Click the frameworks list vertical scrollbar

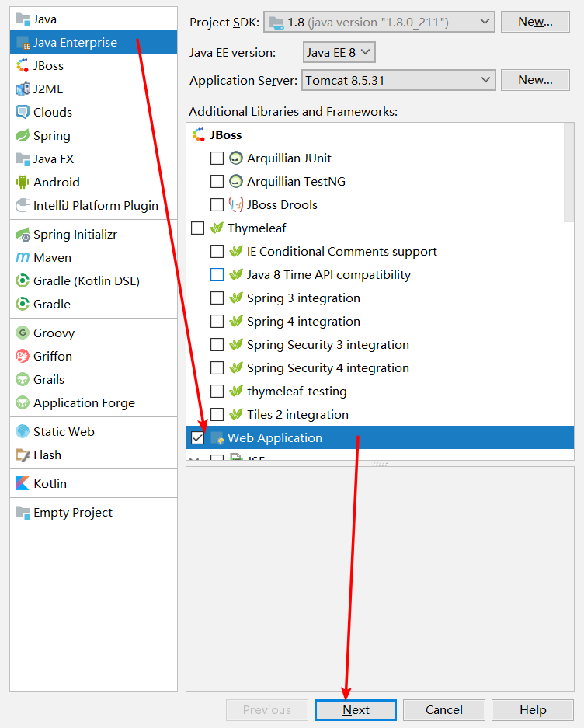(569, 171)
